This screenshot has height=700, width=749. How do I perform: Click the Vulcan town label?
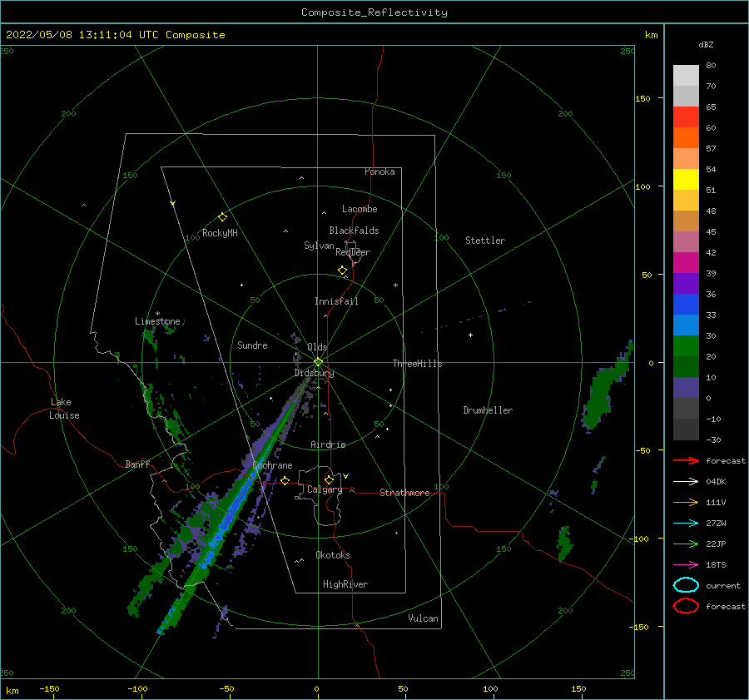(424, 618)
